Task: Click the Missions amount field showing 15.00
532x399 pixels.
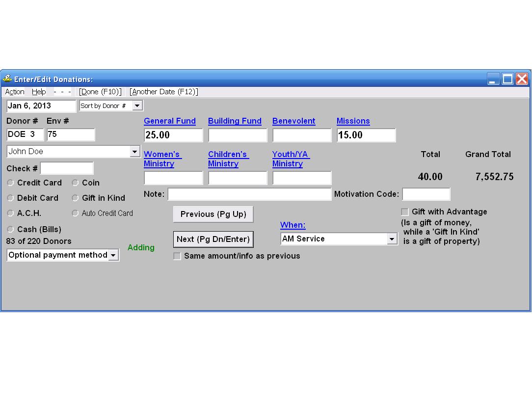Action: [366, 135]
